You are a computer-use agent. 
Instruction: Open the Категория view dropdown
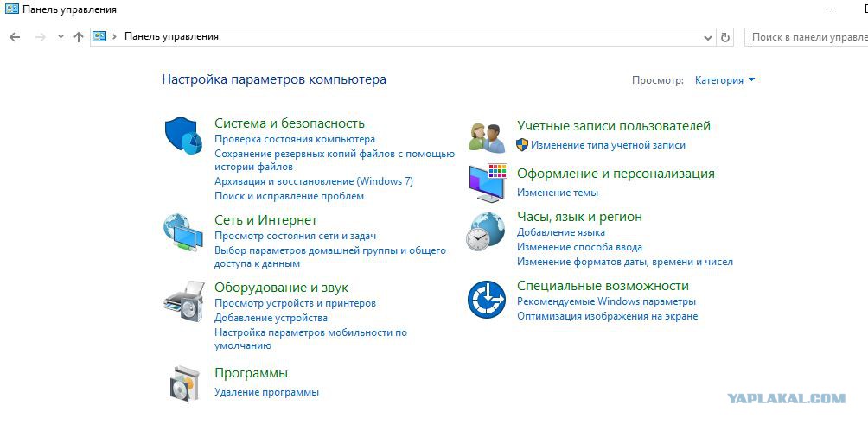coord(724,80)
